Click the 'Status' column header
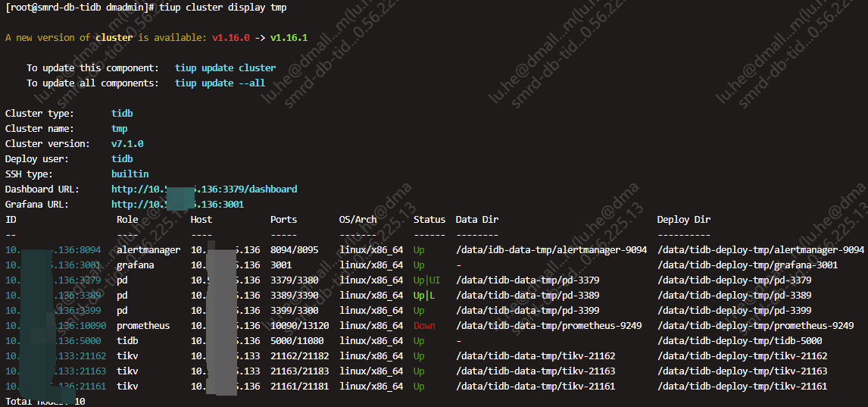 click(x=429, y=219)
